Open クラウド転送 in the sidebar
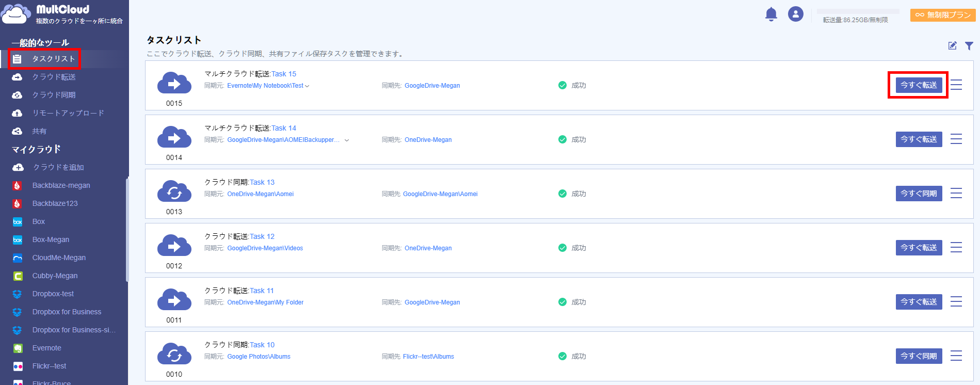The width and height of the screenshot is (980, 385). pyautogui.click(x=54, y=77)
